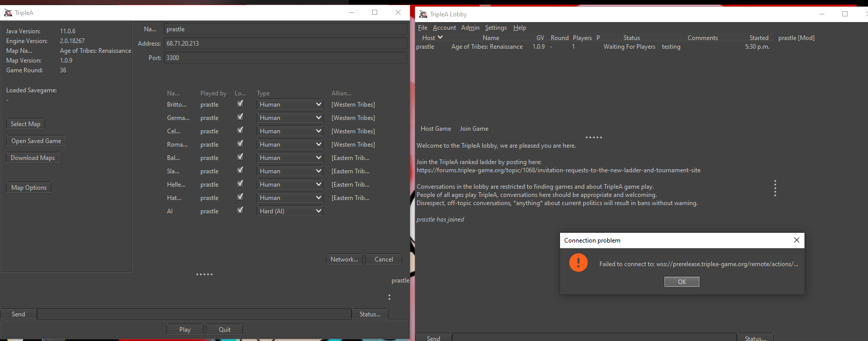
Task: Close the Connection problem dialog
Action: [797, 240]
